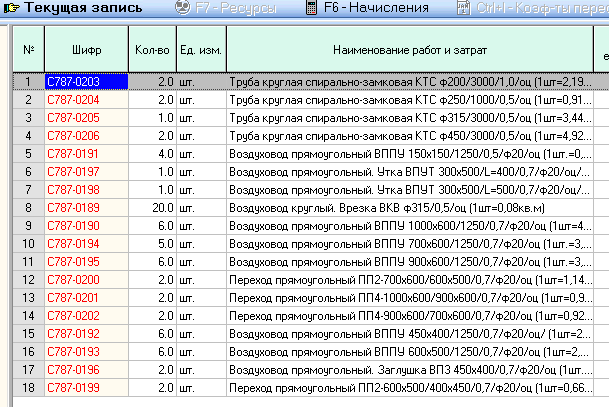Click the row number 1 cell
The image size is (609, 407).
click(29, 82)
